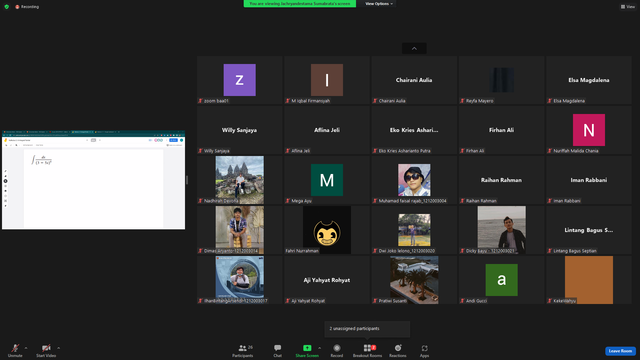
Task: Select the Dwi Joko lelono tile
Action: point(414,230)
